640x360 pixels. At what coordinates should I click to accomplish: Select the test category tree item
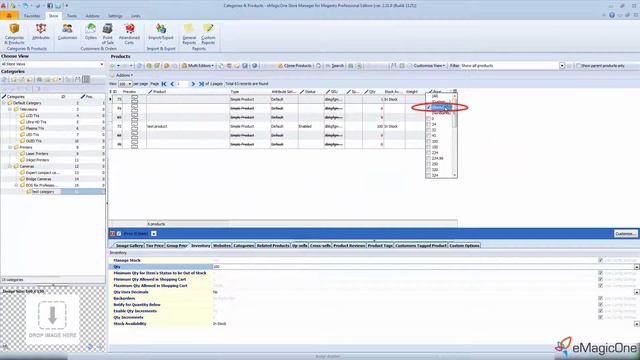click(43, 191)
